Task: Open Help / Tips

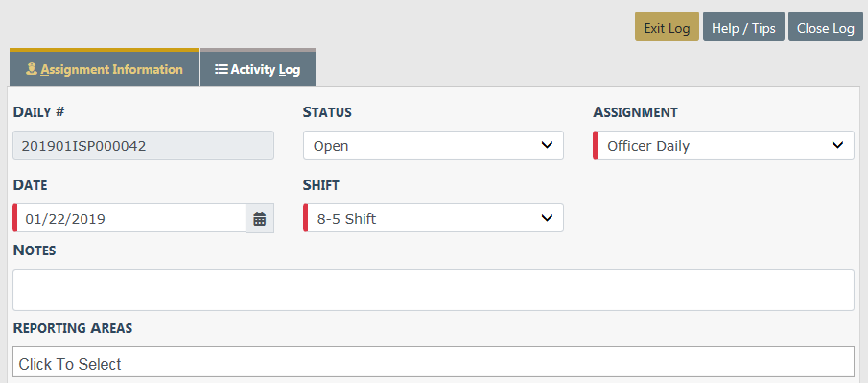Action: [x=743, y=27]
